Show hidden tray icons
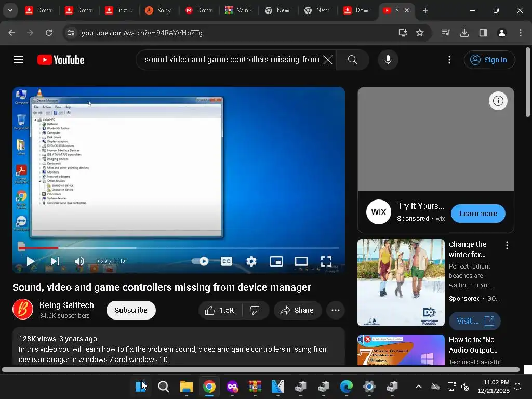 tap(419, 387)
